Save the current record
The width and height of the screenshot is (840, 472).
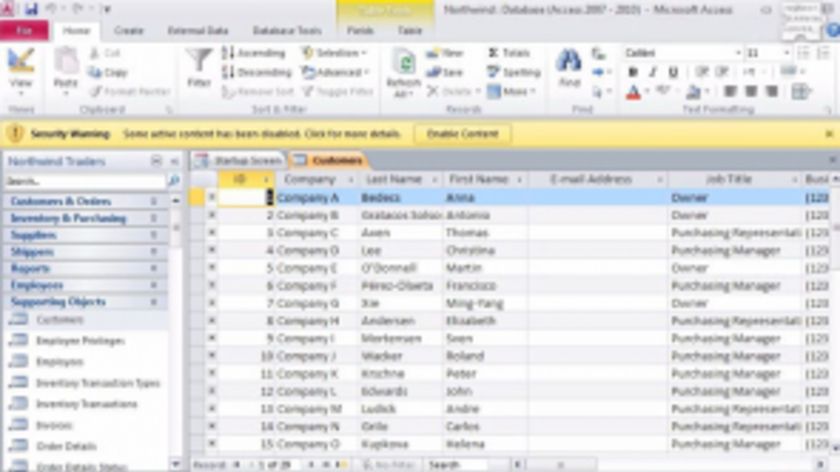(x=445, y=72)
